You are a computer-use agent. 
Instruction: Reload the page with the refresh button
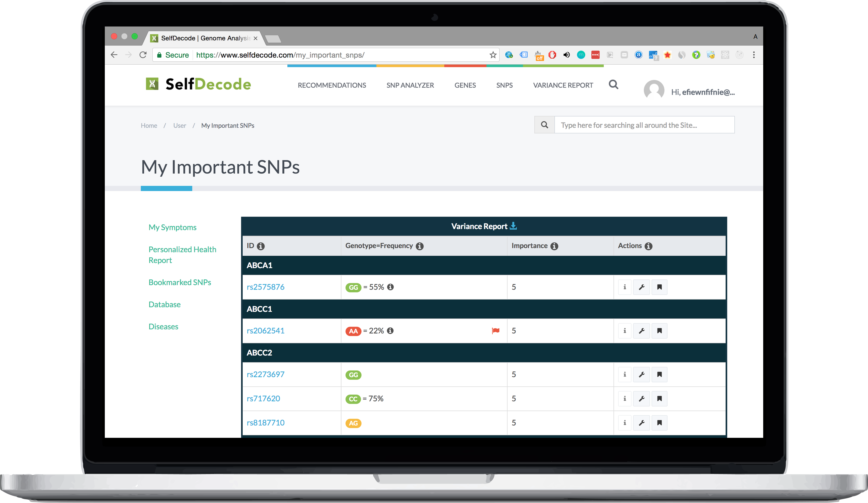point(143,55)
